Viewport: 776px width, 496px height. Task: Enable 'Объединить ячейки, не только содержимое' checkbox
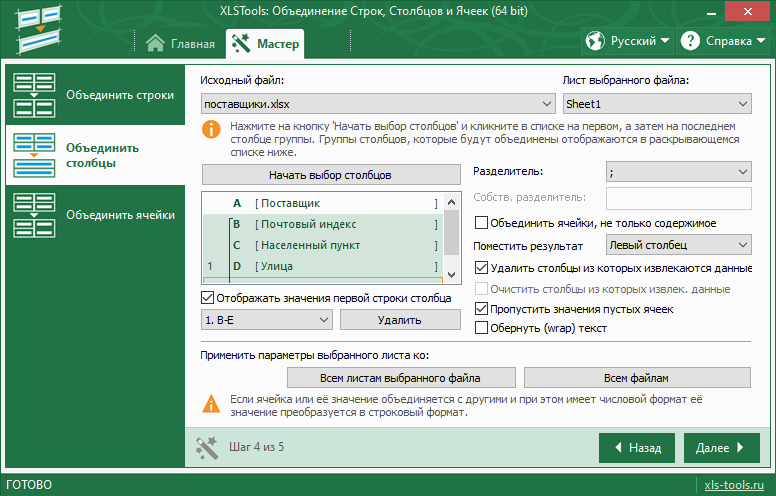(482, 223)
